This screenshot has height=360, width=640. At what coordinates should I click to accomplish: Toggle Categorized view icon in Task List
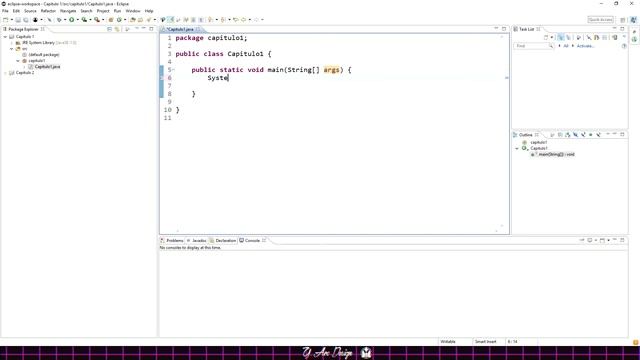coord(560,38)
